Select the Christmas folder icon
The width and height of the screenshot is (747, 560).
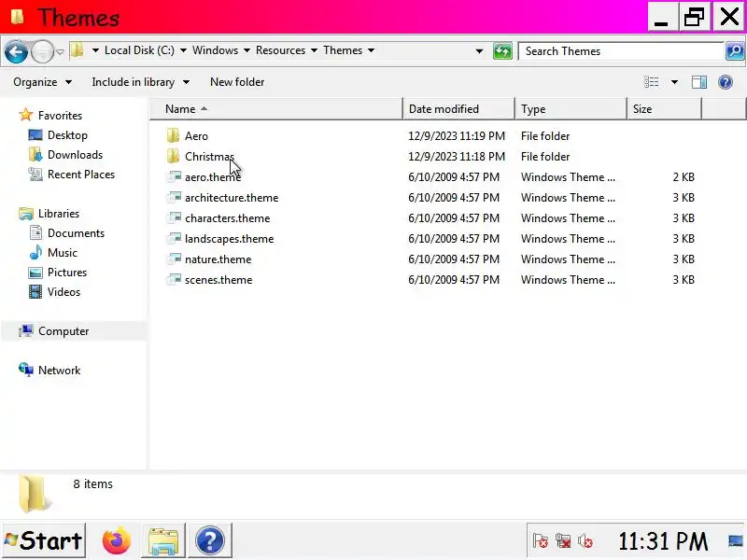173,156
